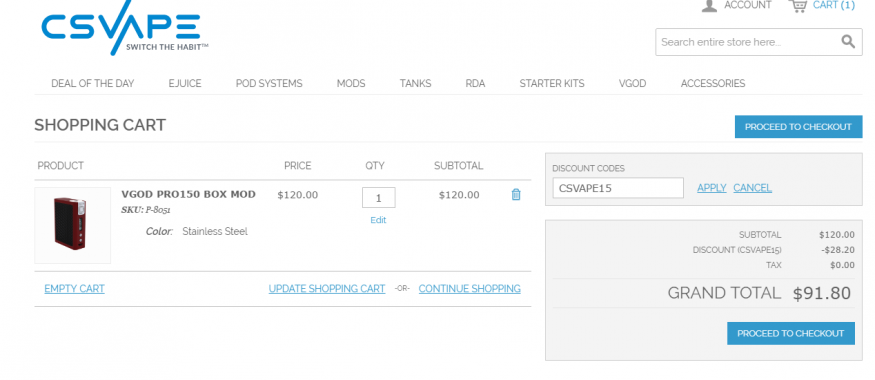The width and height of the screenshot is (875, 380).
Task: Click top Proceed to Checkout button
Action: coord(798,127)
